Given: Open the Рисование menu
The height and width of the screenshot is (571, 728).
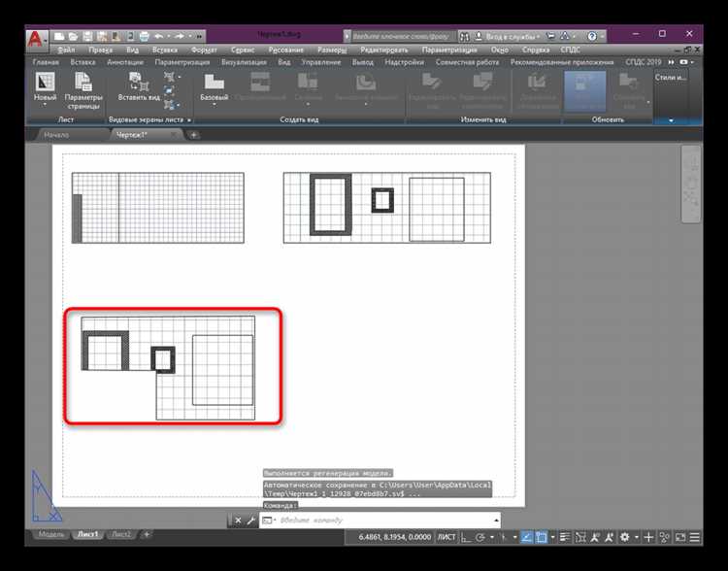Looking at the screenshot, I should click(286, 50).
